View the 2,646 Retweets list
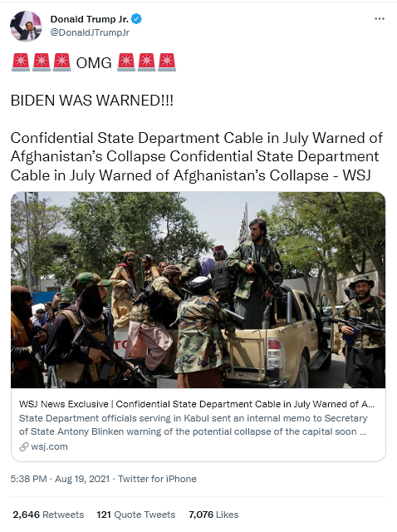The width and height of the screenshot is (397, 532). (48, 515)
